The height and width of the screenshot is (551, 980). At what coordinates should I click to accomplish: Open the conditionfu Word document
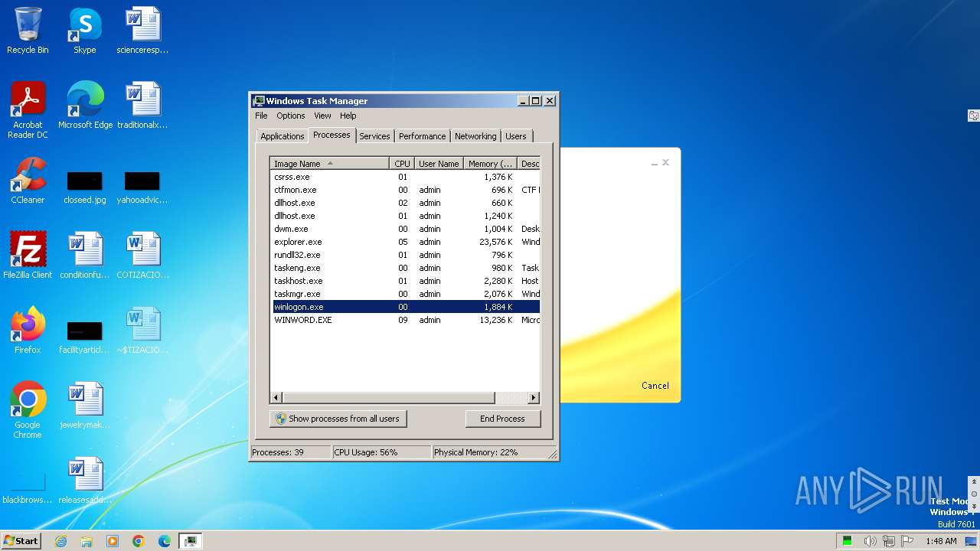[x=85, y=255]
